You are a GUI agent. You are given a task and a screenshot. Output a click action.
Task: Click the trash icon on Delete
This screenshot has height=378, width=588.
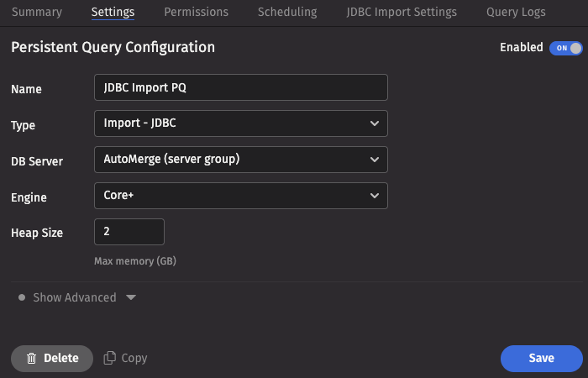point(31,358)
